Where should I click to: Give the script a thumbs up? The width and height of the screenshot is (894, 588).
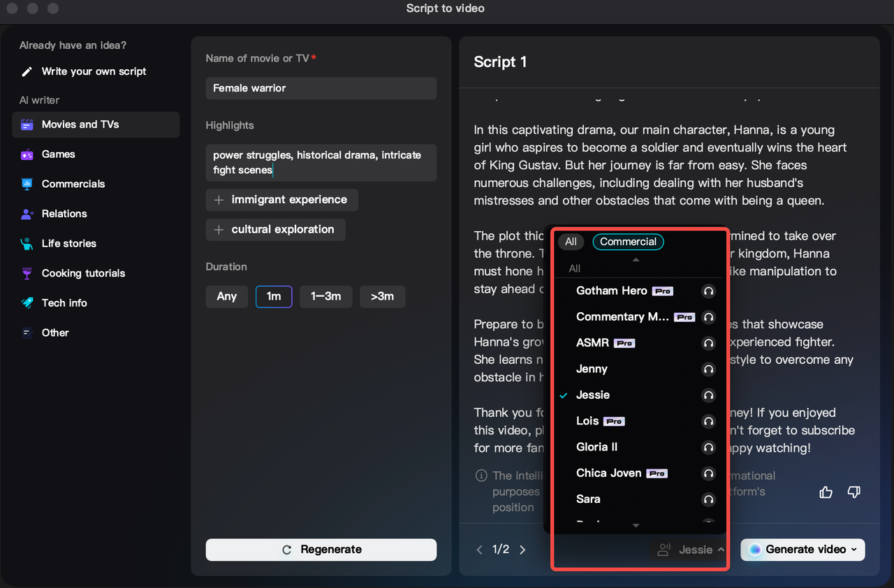(826, 492)
